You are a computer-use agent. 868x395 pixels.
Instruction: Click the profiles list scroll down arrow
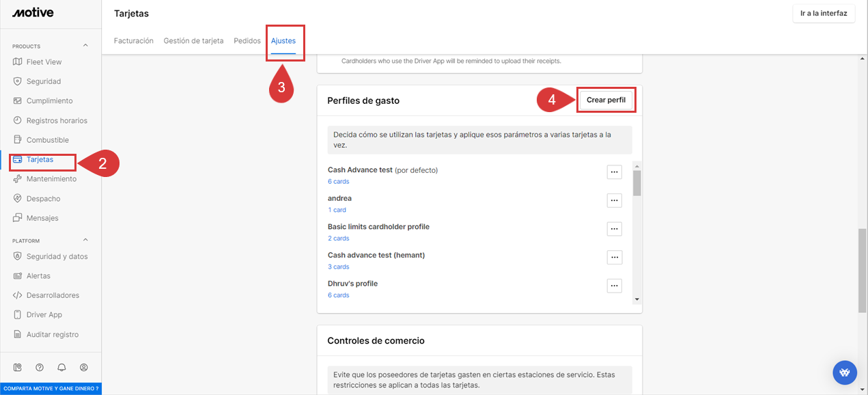[637, 299]
